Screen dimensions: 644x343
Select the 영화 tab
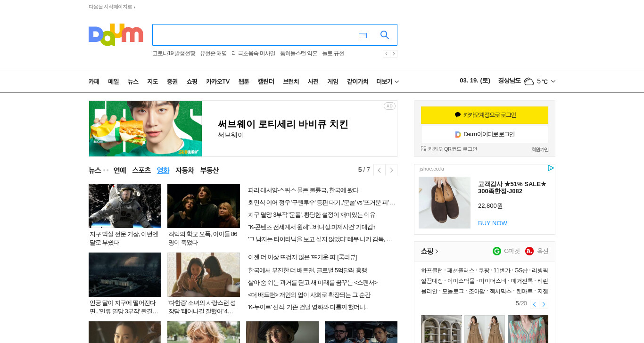coord(163,170)
